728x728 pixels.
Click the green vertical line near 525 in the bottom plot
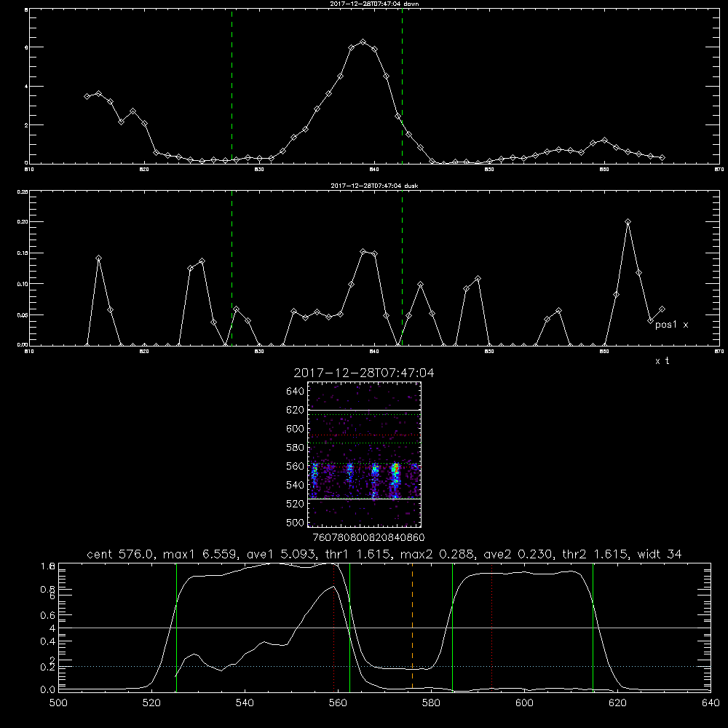pos(176,627)
